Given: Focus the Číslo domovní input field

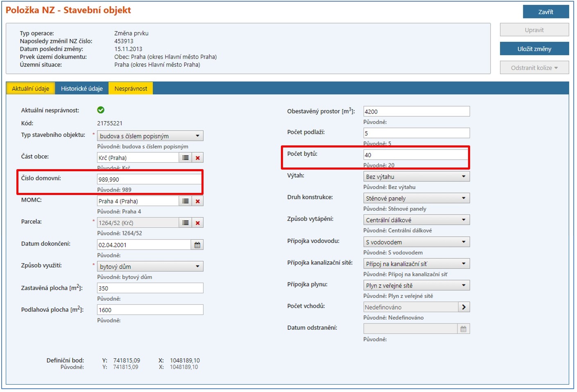Looking at the screenshot, I should (149, 179).
